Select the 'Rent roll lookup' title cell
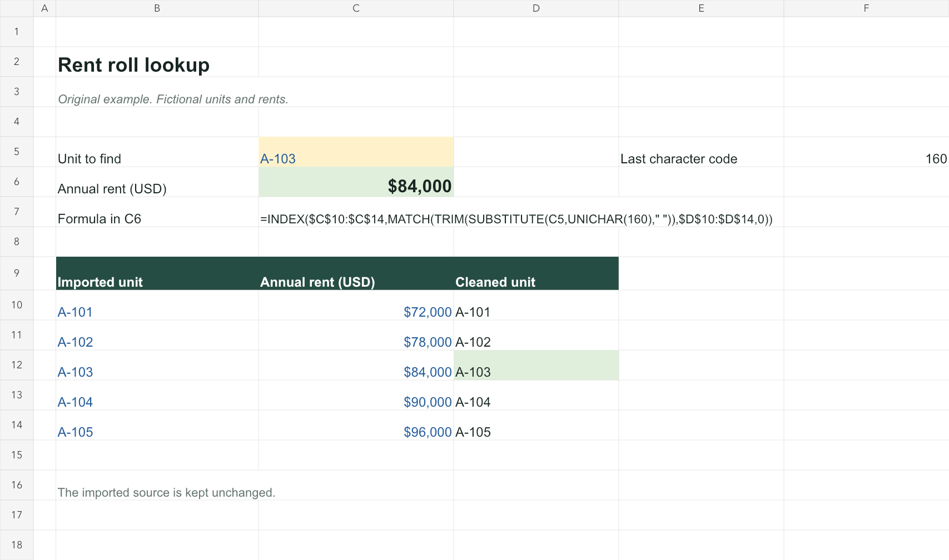949x560 pixels. 157,62
